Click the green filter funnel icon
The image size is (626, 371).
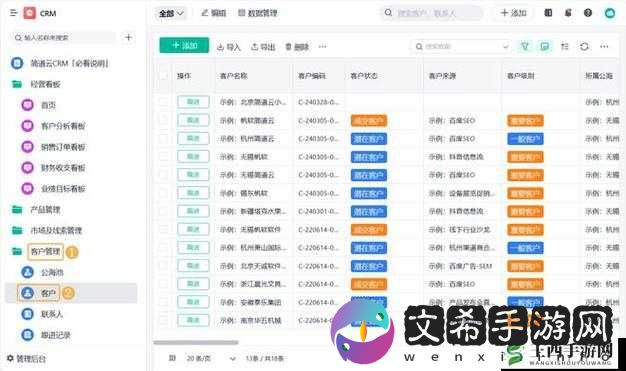pos(525,46)
